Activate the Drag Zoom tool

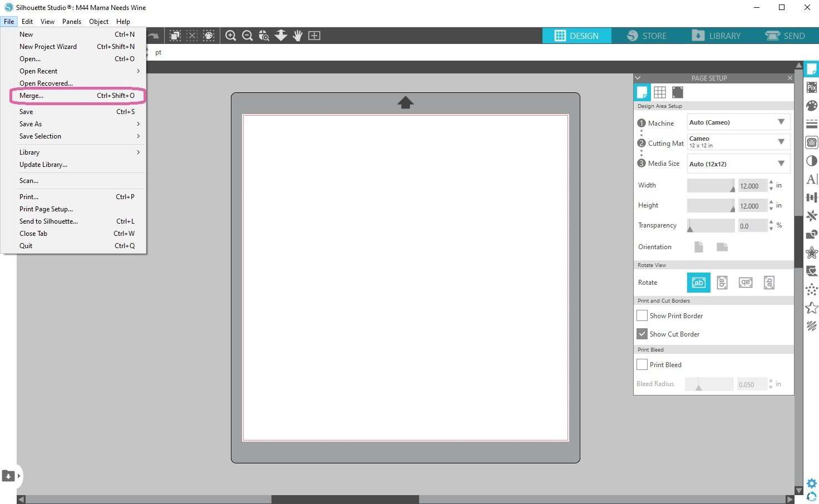[264, 35]
